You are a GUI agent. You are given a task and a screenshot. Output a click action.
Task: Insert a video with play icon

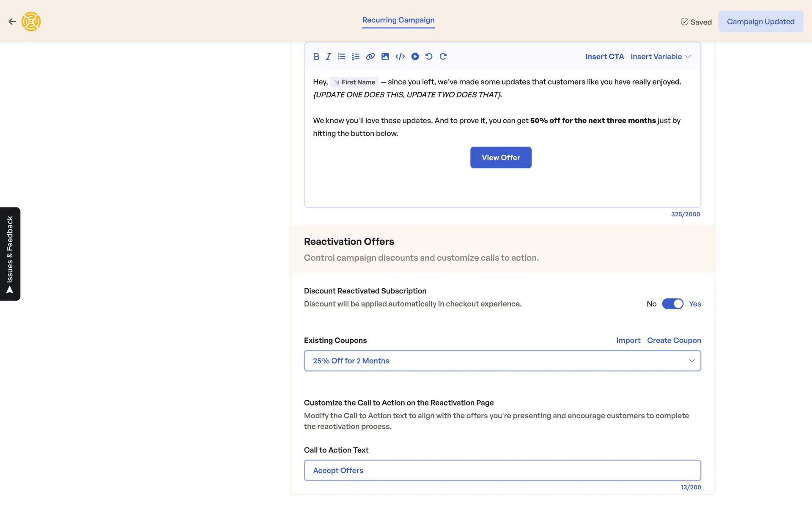coord(415,56)
